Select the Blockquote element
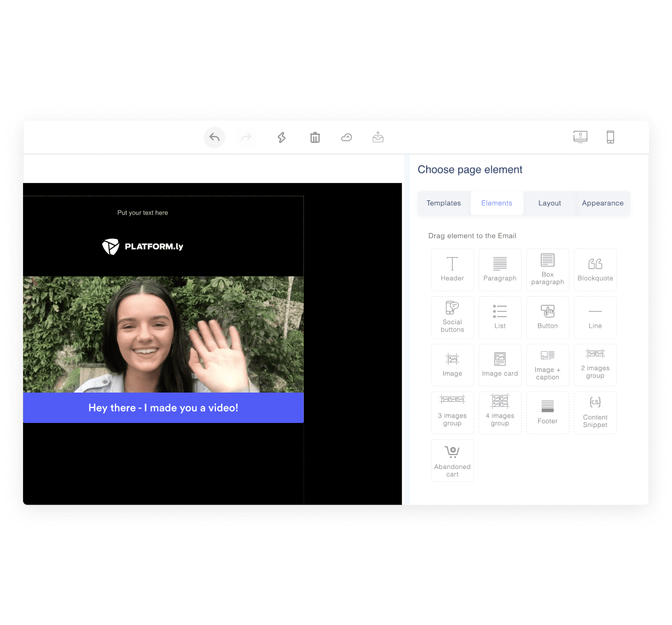 595,270
